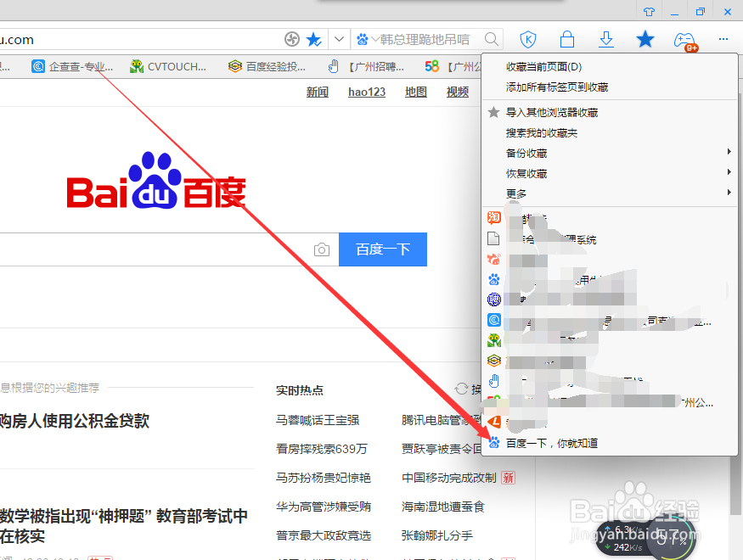This screenshot has width=743, height=560.
Task: Click the compatibility mode icon in address bar
Action: point(292,39)
